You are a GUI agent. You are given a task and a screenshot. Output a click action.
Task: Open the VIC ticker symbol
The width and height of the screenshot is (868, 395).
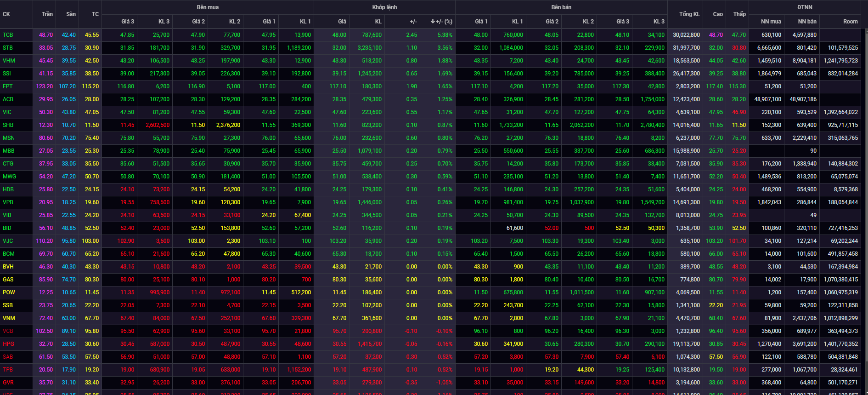pos(7,112)
